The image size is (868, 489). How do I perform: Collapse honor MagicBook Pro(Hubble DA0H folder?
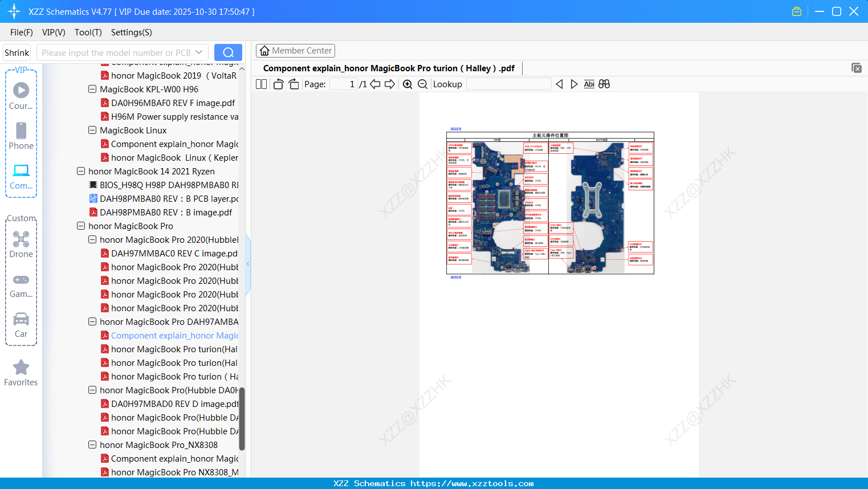(x=92, y=390)
